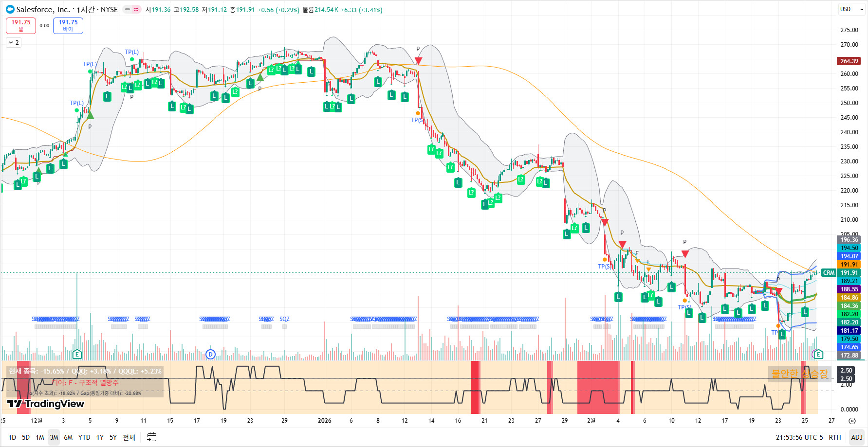Open chart settings hexagon icon
Image resolution: width=868 pixels, height=447 pixels.
(x=852, y=421)
